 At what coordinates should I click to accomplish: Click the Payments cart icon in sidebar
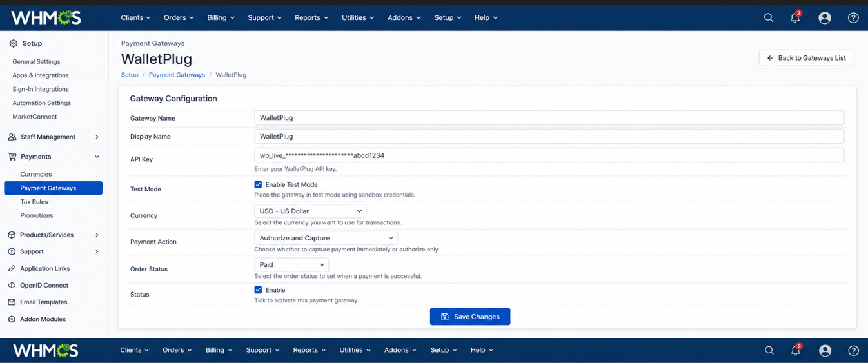click(x=12, y=157)
